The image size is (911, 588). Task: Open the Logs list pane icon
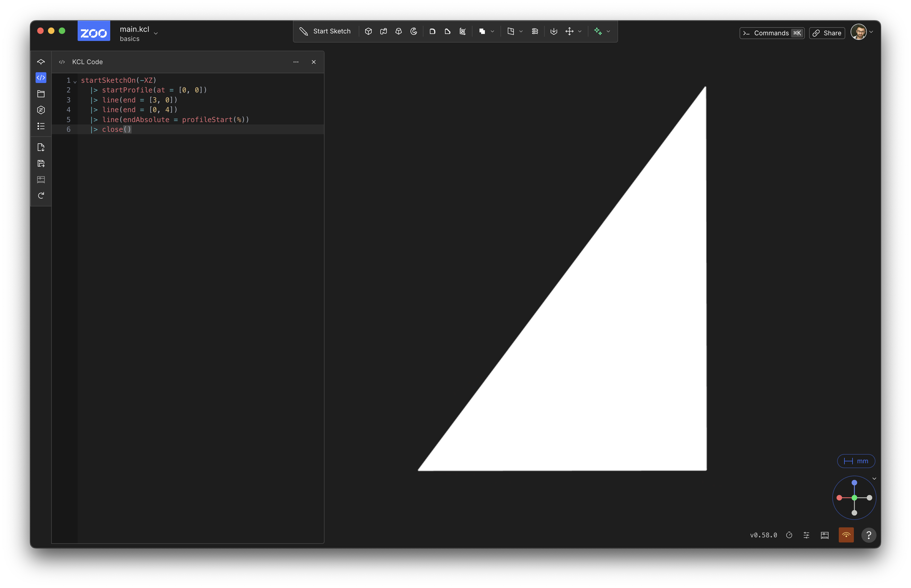click(x=41, y=126)
